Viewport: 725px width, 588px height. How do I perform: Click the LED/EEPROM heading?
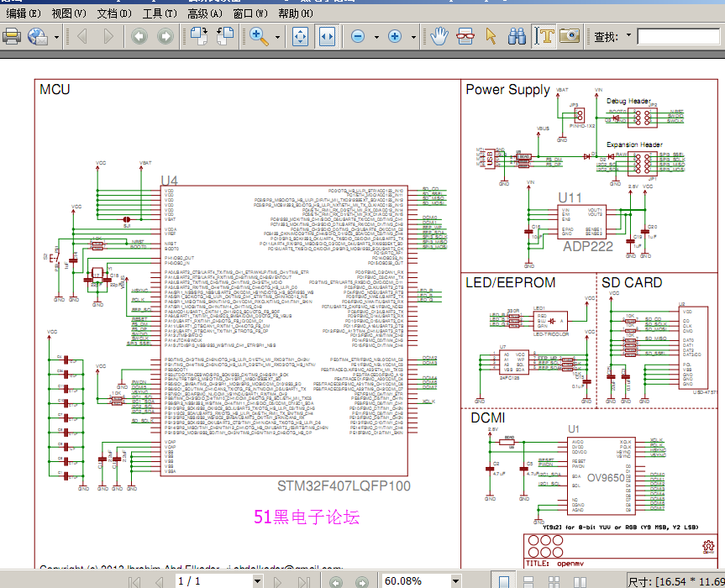511,282
